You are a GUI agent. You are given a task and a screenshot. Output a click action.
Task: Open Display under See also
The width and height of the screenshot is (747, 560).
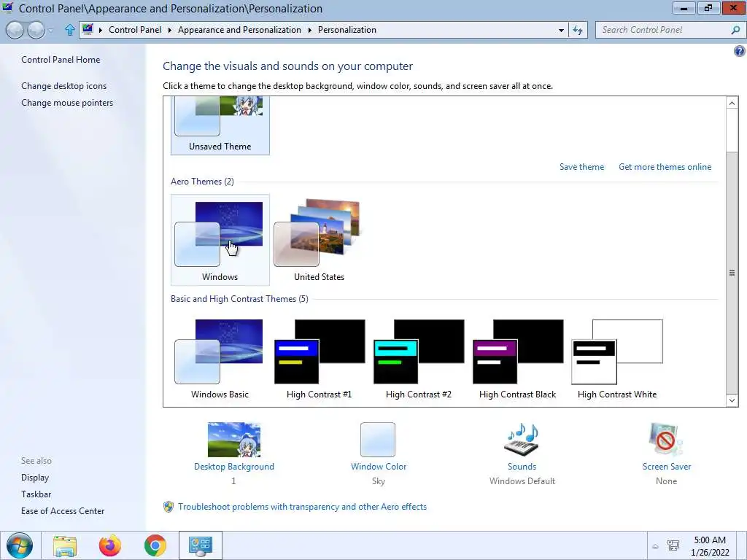[x=35, y=477]
